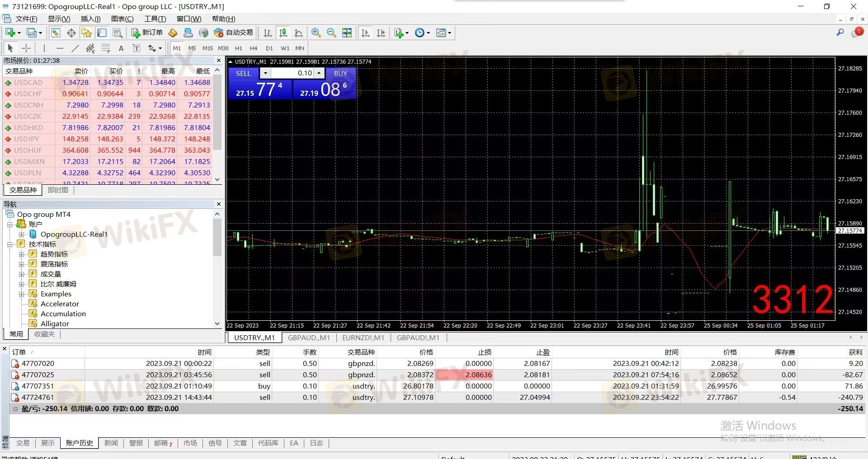Collapse the 技术指标 tree node

[9, 244]
